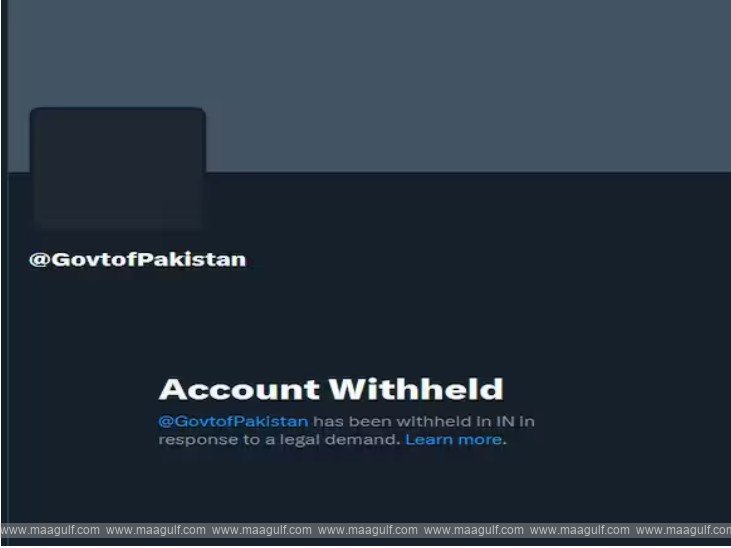731x548 pixels.
Task: Click the period after Learn more
Action: [x=504, y=443]
